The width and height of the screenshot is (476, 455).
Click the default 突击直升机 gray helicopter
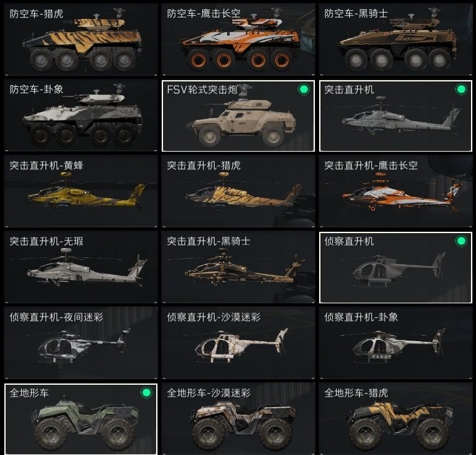396,116
